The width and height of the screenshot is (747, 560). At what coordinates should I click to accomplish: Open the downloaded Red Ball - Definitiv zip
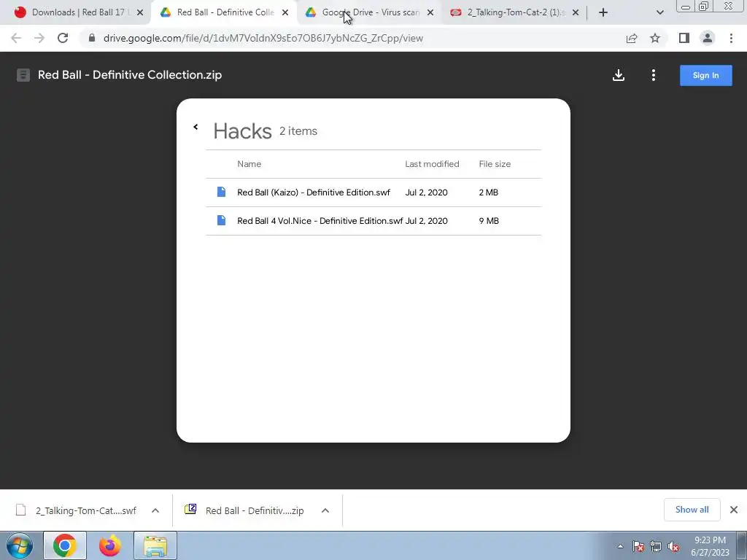245,510
